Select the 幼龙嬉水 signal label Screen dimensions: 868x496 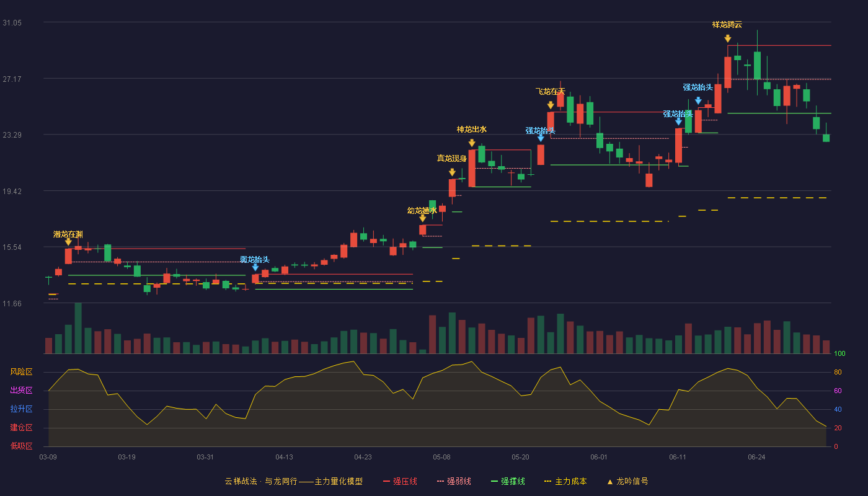click(422, 211)
